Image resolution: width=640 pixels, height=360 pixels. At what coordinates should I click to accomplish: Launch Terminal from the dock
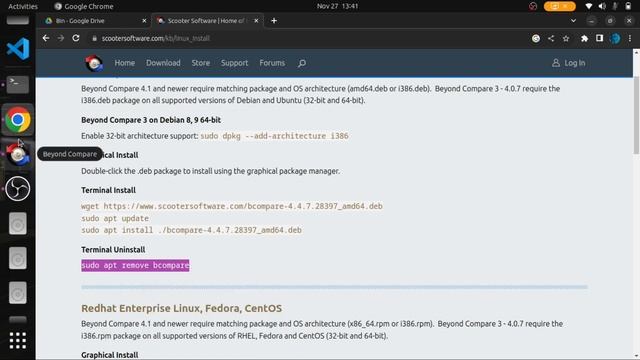coord(18,84)
